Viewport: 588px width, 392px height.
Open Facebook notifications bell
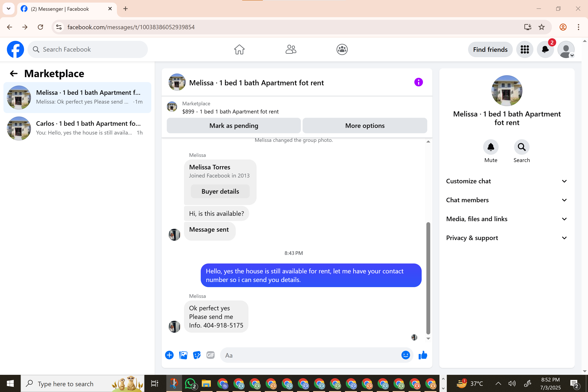545,49
